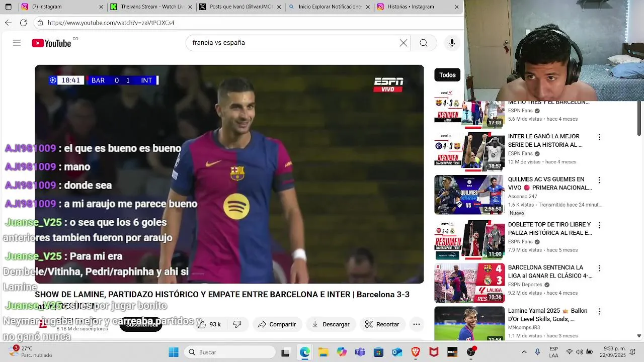Start voice search with the microphone icon
644x362 pixels.
coord(452,43)
